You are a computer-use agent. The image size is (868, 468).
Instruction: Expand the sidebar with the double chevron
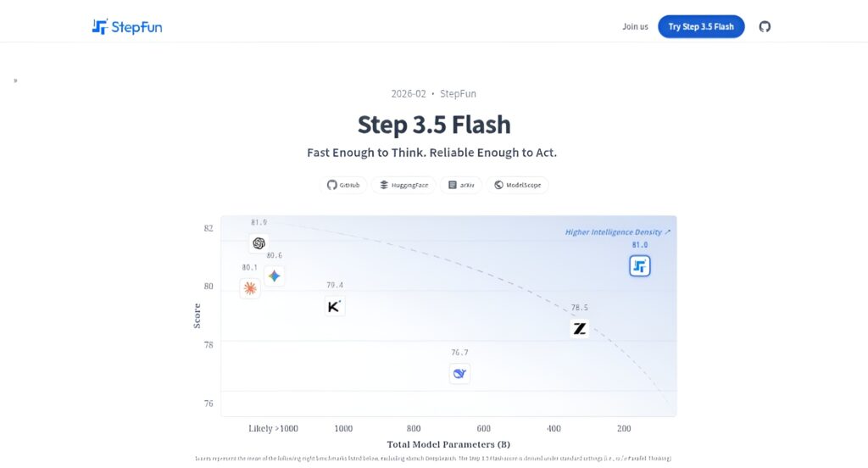point(15,81)
